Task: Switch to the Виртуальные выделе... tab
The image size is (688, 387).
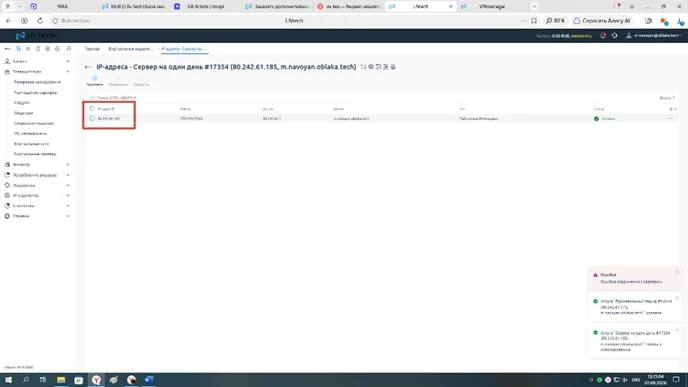Action: 131,49
